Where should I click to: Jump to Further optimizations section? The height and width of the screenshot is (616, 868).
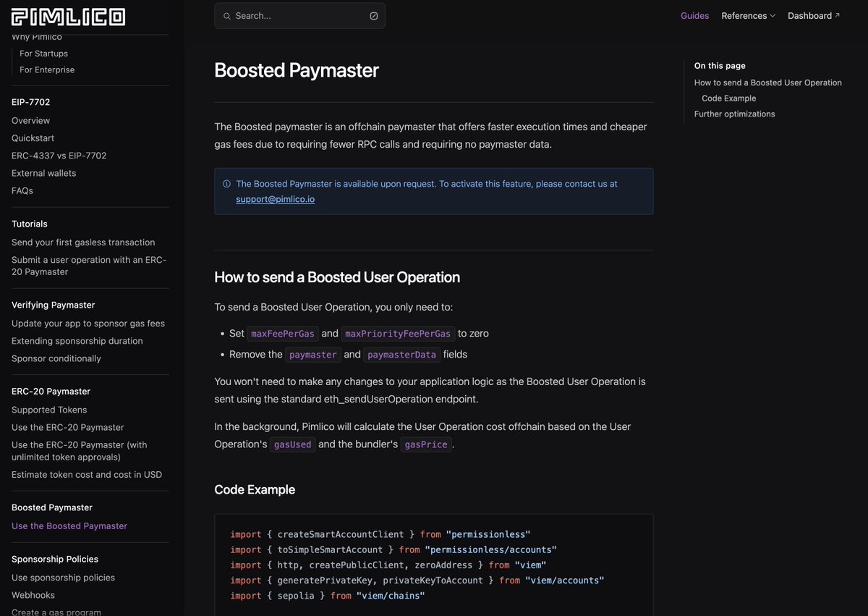735,114
